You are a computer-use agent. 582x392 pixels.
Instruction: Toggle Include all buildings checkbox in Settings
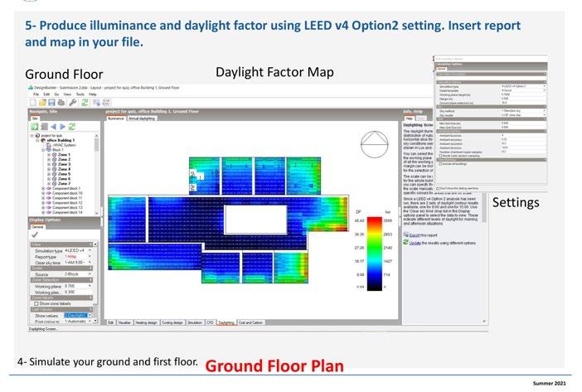(x=440, y=163)
